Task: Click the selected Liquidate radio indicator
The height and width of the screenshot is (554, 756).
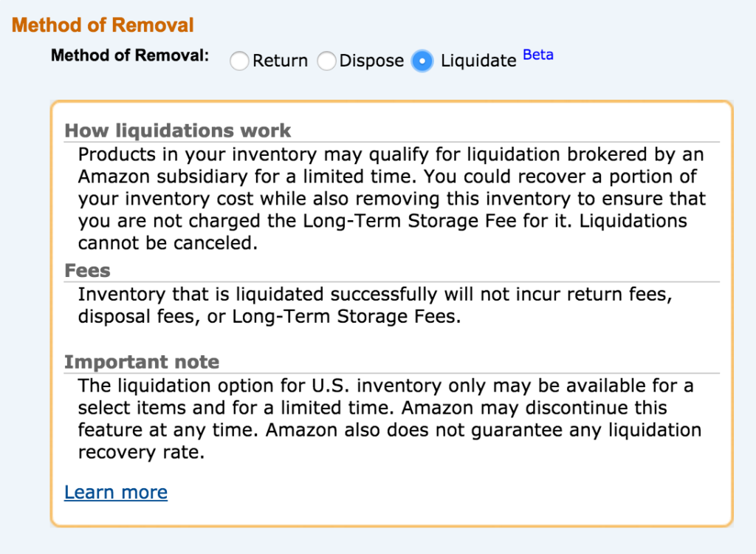Action: (x=422, y=61)
